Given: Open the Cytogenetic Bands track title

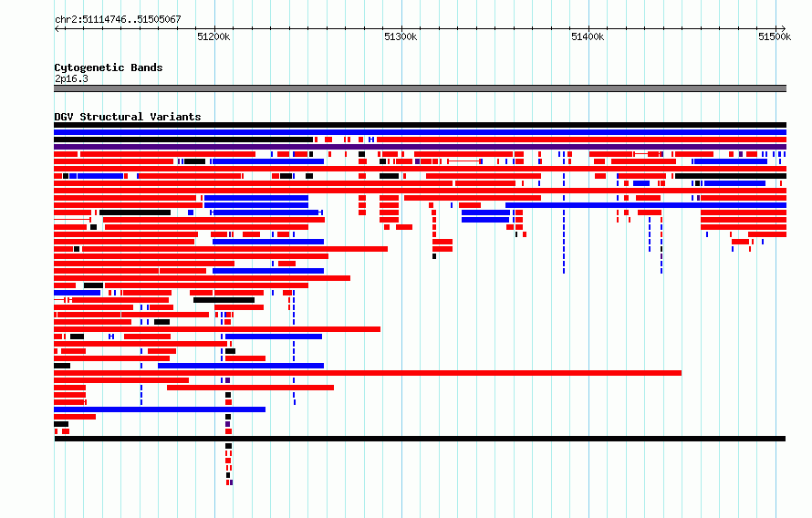Looking at the screenshot, I should coord(109,67).
